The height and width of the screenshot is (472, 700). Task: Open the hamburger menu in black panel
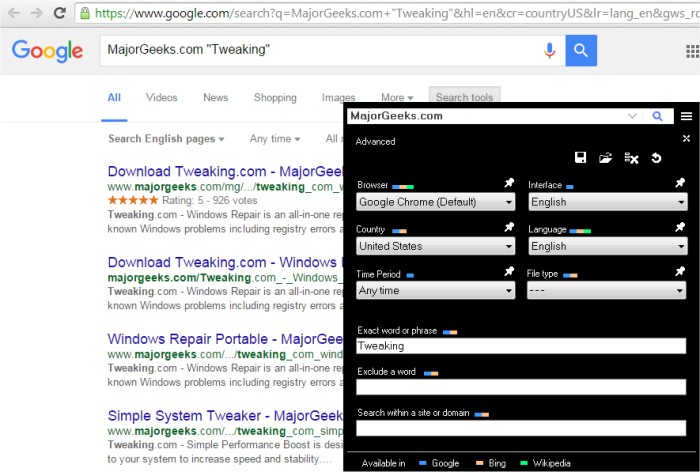686,116
